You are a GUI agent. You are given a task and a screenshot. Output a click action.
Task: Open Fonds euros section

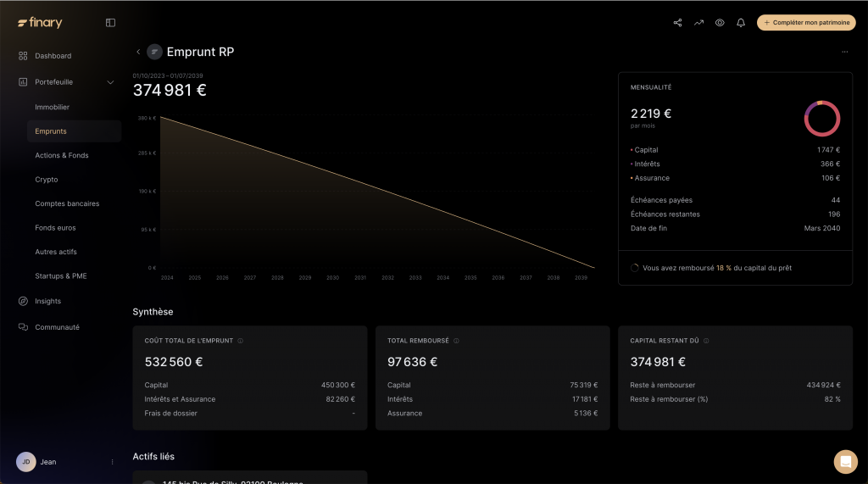tap(55, 228)
